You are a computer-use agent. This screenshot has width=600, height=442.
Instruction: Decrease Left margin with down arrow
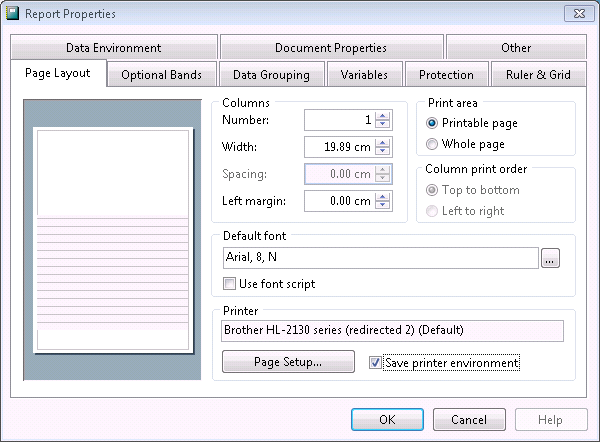click(382, 205)
